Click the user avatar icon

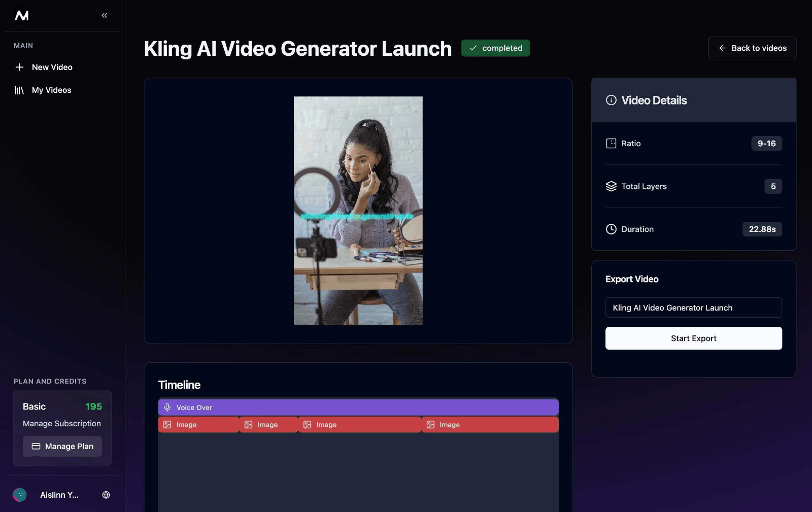(20, 495)
